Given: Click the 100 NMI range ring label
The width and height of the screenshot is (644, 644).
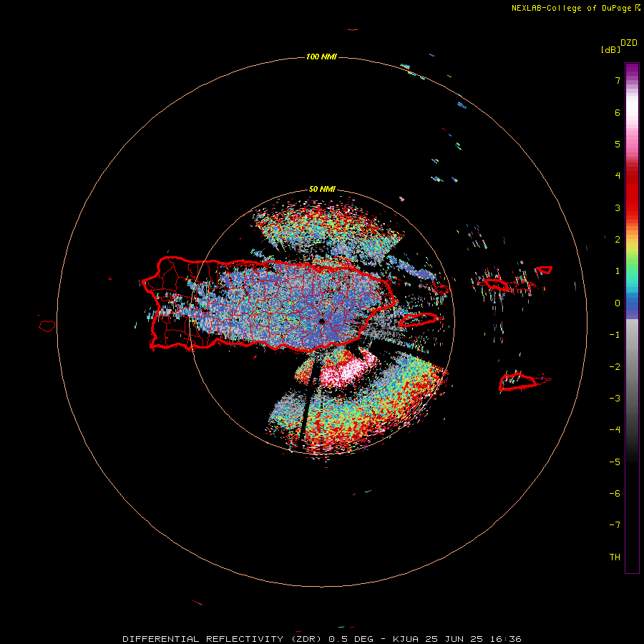Looking at the screenshot, I should 321,57.
